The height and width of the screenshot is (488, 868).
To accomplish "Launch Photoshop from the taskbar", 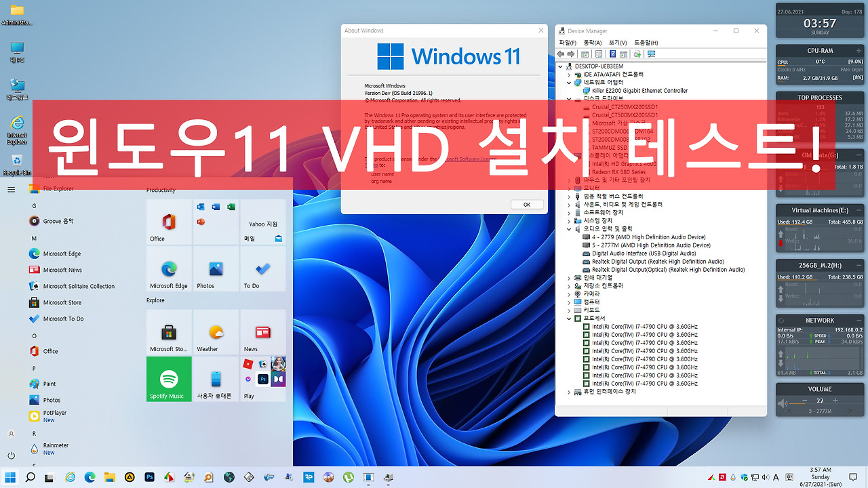I will 149,477.
